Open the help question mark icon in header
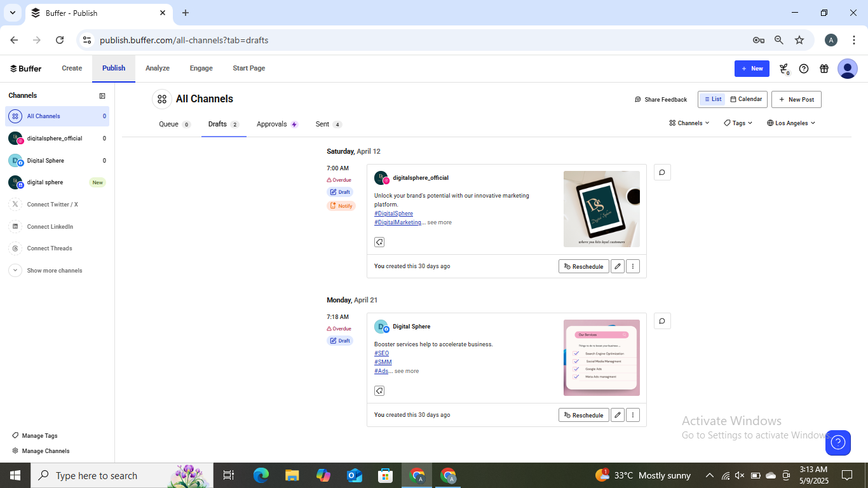This screenshot has width=868, height=488. click(804, 69)
